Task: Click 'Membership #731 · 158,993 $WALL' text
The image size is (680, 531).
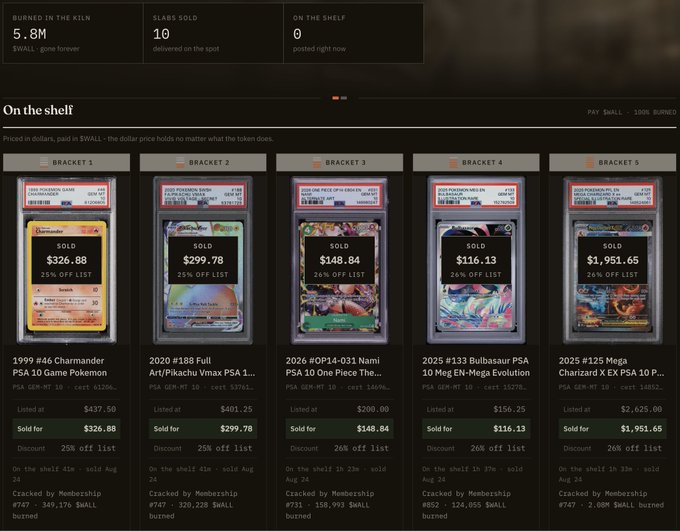Action: click(x=330, y=499)
